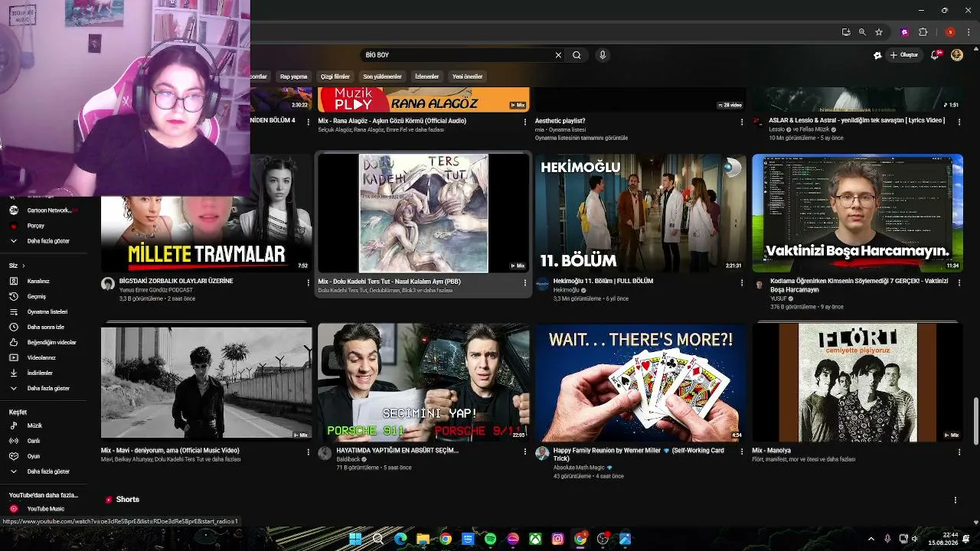The image size is (980, 551).
Task: Open Videolarınız in sidebar
Action: pos(41,357)
